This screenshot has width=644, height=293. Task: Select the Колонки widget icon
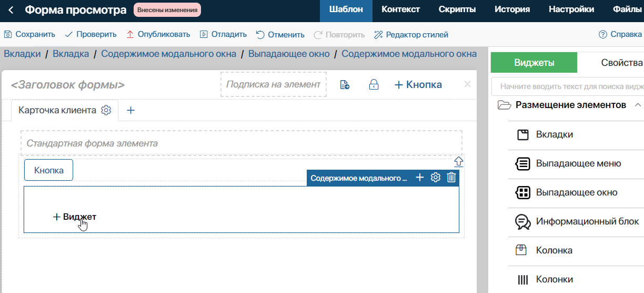pos(522,279)
